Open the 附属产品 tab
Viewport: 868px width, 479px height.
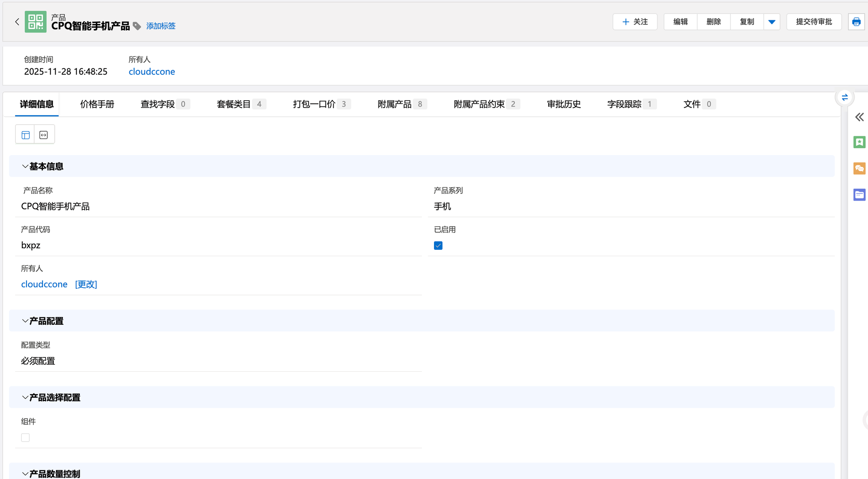(395, 104)
